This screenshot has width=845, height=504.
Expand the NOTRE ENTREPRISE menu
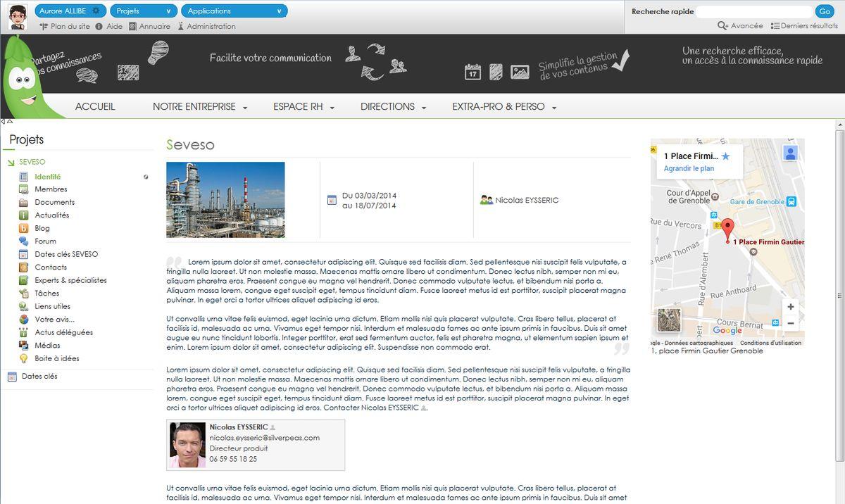click(200, 107)
